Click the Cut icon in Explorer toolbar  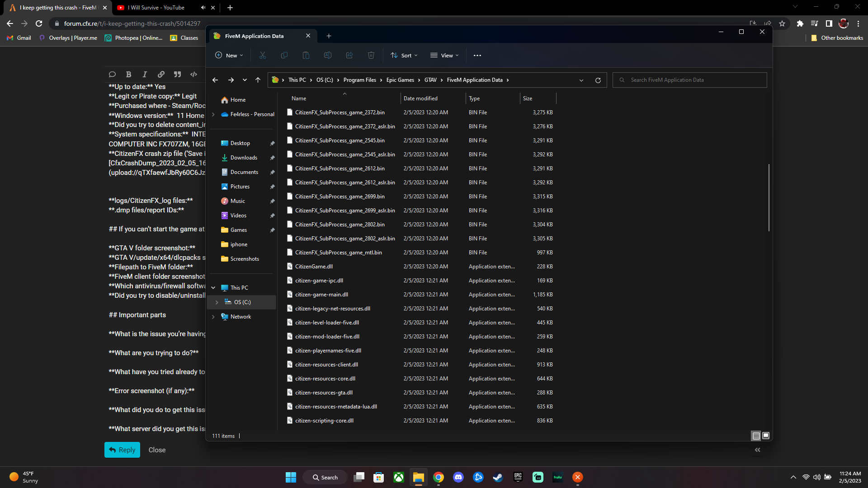point(263,55)
